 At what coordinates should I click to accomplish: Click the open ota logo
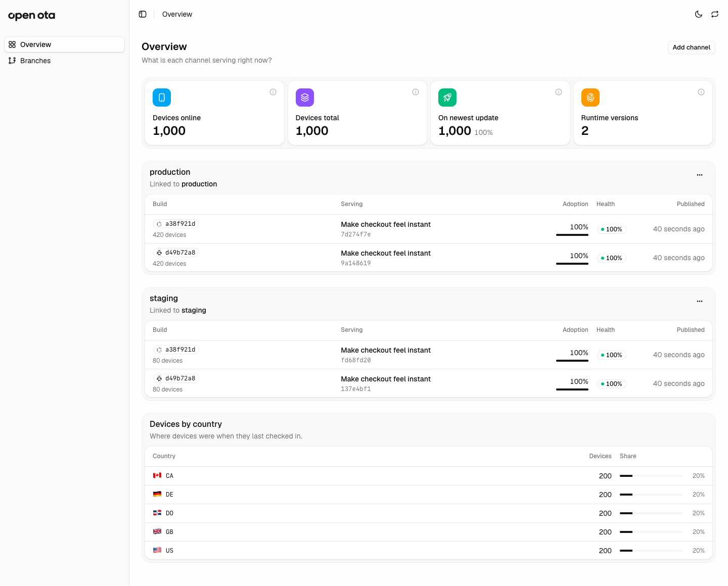[x=31, y=15]
